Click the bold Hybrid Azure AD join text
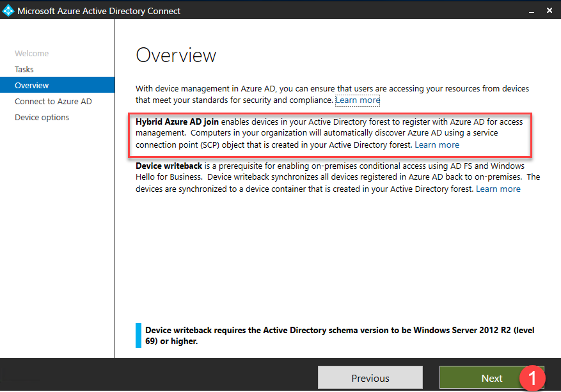The image size is (561, 392). (x=177, y=122)
